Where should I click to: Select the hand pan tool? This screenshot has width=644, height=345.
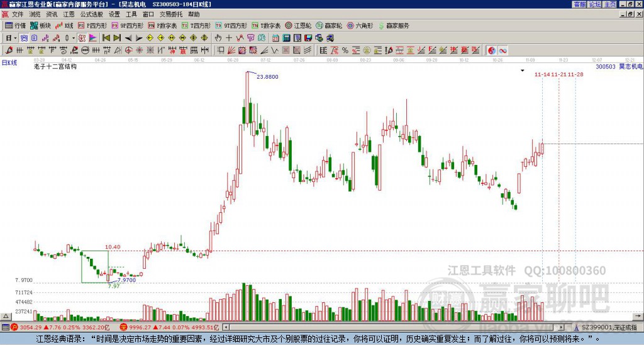click(218, 38)
